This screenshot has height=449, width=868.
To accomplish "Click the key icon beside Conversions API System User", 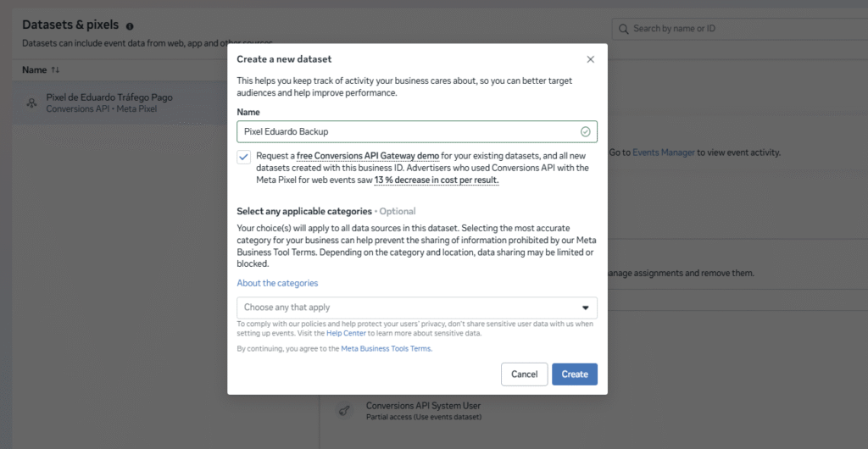I will tap(345, 411).
